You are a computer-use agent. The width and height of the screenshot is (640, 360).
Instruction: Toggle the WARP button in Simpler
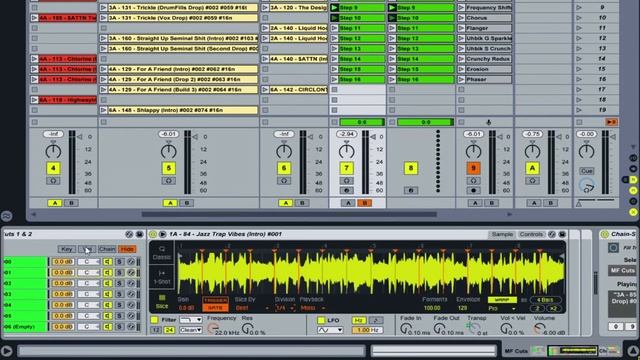pyautogui.click(x=502, y=300)
